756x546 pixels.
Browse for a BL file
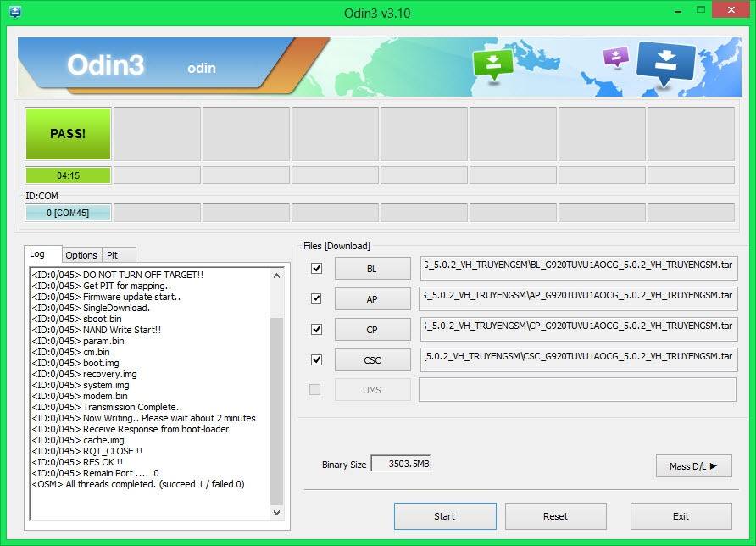click(373, 269)
